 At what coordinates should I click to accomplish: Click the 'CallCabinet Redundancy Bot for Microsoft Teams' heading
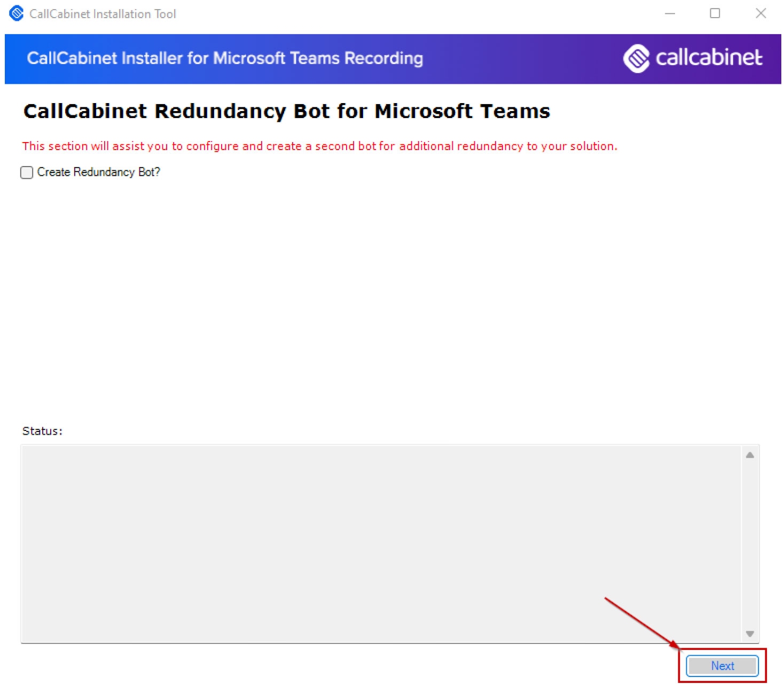click(287, 112)
